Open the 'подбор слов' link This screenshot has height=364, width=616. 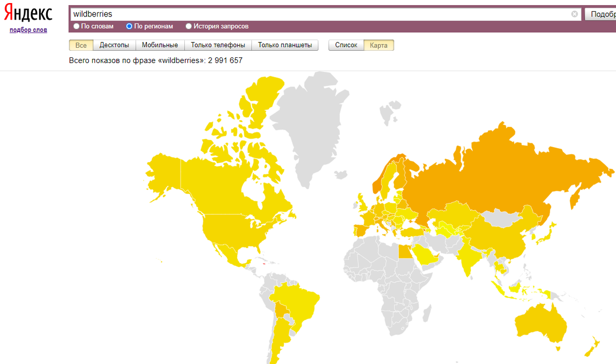pyautogui.click(x=28, y=30)
